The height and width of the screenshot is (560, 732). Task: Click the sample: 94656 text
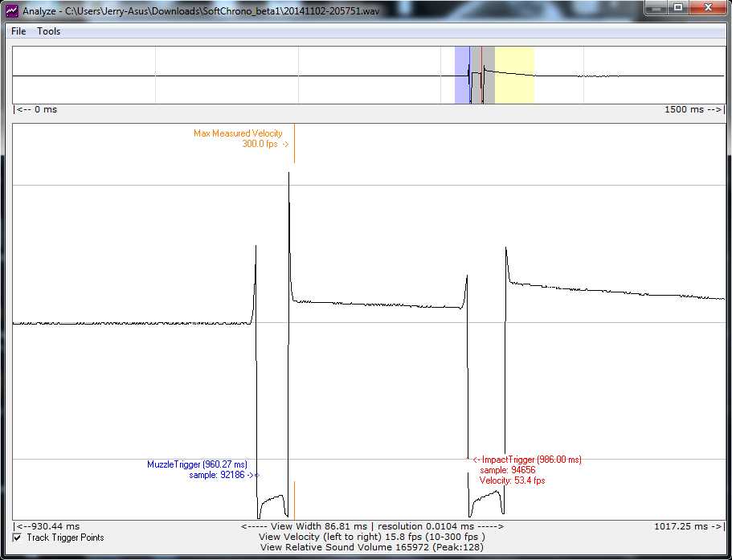(508, 470)
